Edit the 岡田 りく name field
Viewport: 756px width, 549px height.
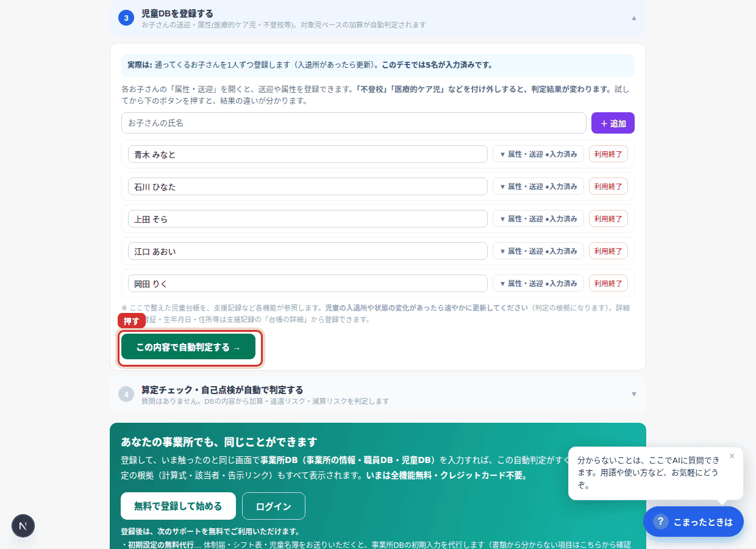(308, 284)
